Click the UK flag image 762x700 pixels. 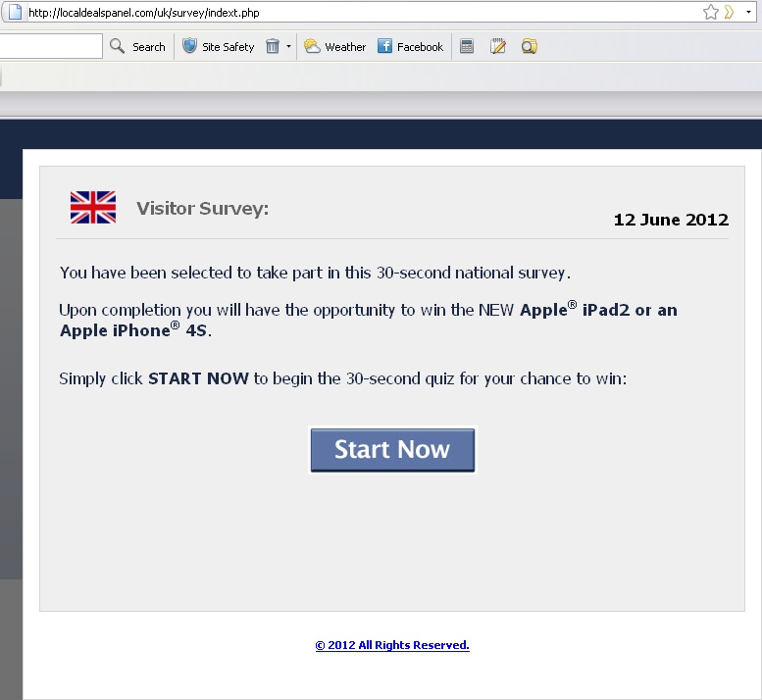[x=93, y=208]
